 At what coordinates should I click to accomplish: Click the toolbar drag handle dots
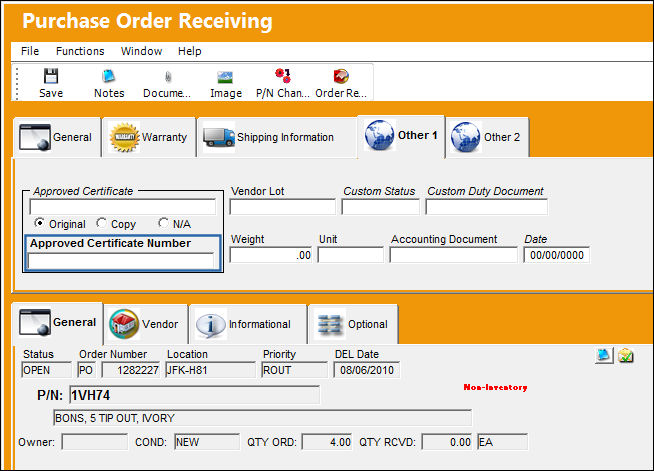coord(17,83)
